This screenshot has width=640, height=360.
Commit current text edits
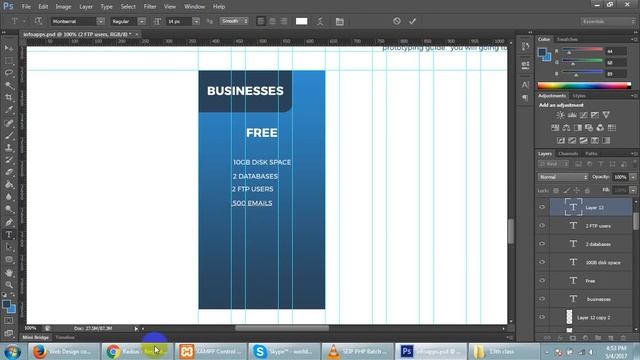412,21
